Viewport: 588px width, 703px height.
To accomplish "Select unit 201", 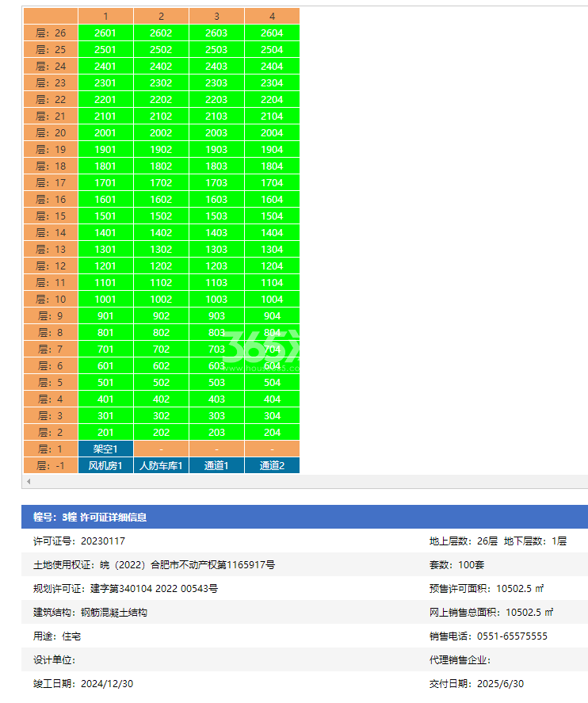I will pyautogui.click(x=105, y=432).
